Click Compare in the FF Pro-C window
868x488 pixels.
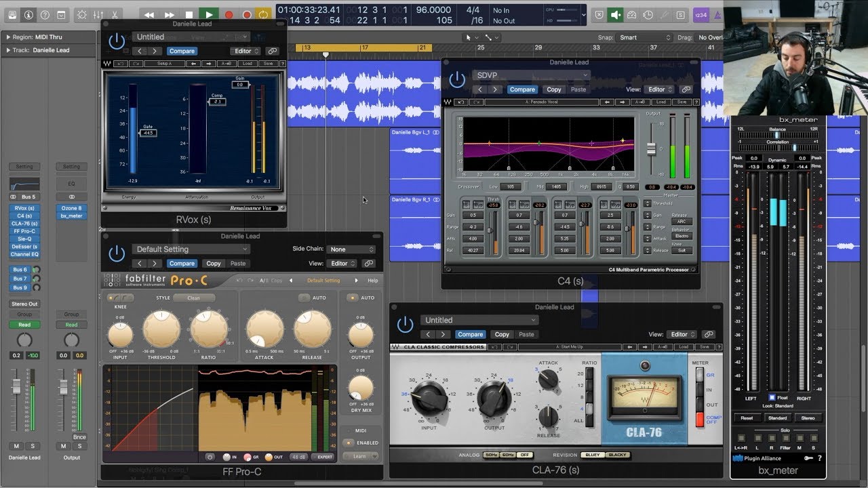(x=182, y=264)
